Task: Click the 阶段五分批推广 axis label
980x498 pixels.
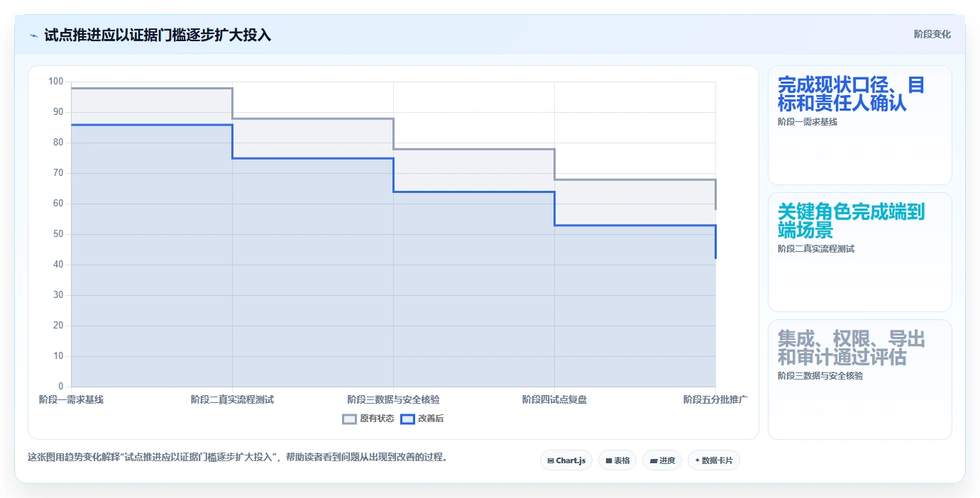Action: [715, 399]
